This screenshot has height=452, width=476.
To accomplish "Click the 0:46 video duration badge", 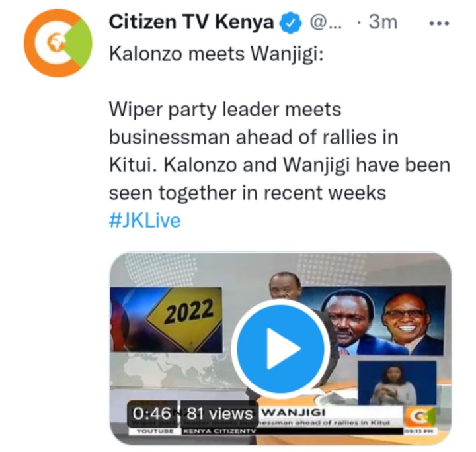I will (152, 413).
